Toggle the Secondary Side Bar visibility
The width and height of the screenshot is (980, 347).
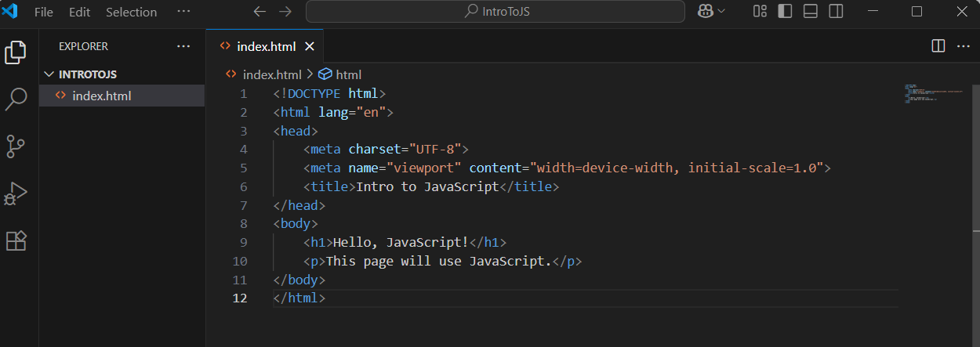(837, 12)
